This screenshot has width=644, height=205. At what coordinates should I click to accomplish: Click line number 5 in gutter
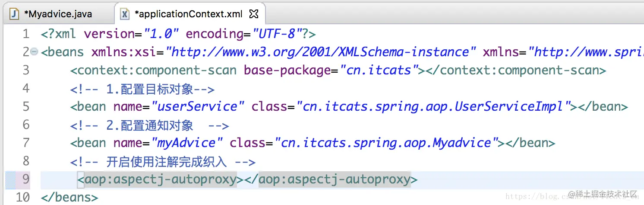(x=26, y=106)
